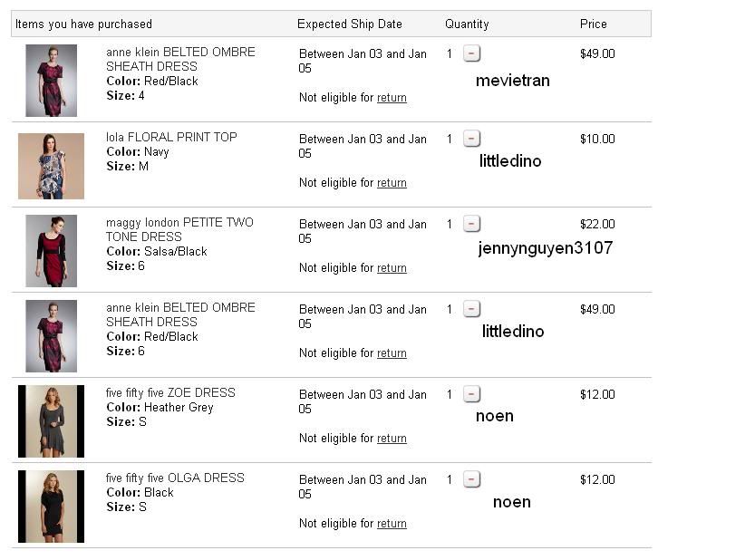Decrease quantity of the Zoe Dress
Image resolution: width=745 pixels, height=560 pixels.
point(471,394)
